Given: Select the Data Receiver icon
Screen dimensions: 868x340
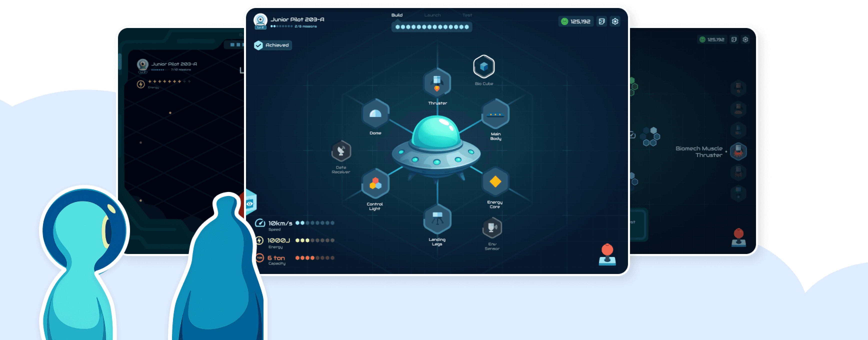Looking at the screenshot, I should pos(341,151).
